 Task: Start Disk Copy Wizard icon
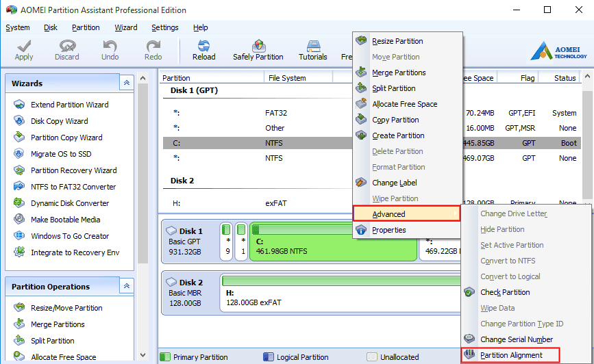(x=19, y=120)
